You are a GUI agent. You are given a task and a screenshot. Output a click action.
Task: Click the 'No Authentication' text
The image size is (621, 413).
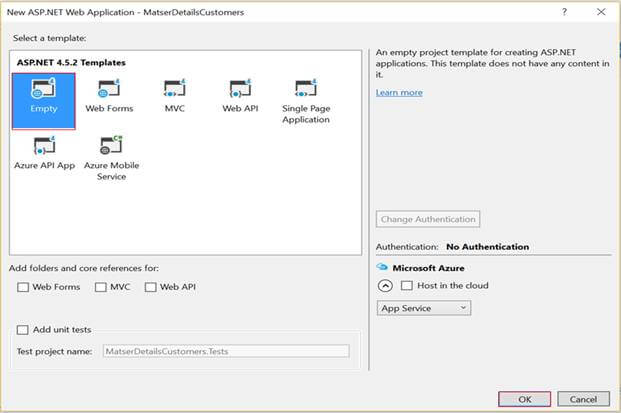pos(488,247)
